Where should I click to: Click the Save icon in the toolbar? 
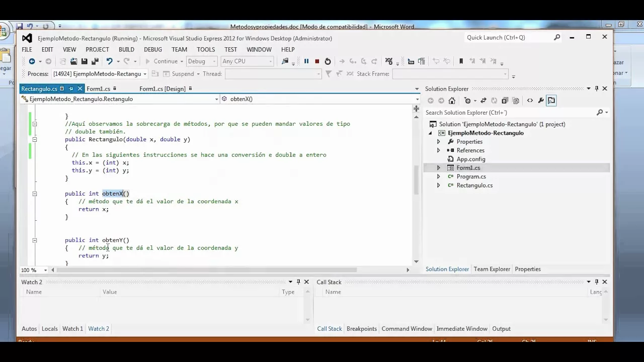[85, 61]
